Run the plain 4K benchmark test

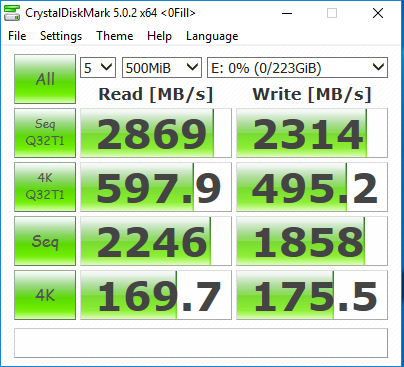(x=45, y=295)
